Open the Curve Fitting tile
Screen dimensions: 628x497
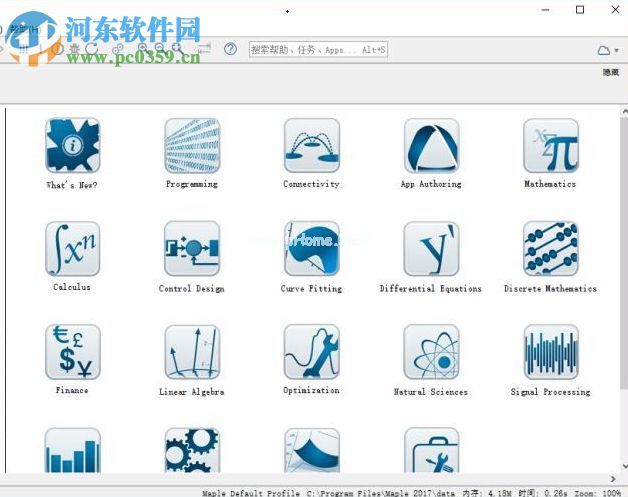[x=312, y=249]
